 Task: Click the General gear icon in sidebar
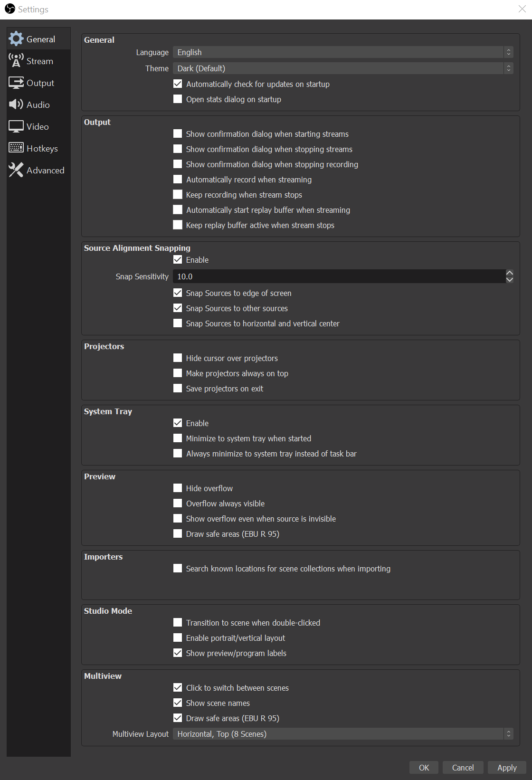click(x=16, y=39)
